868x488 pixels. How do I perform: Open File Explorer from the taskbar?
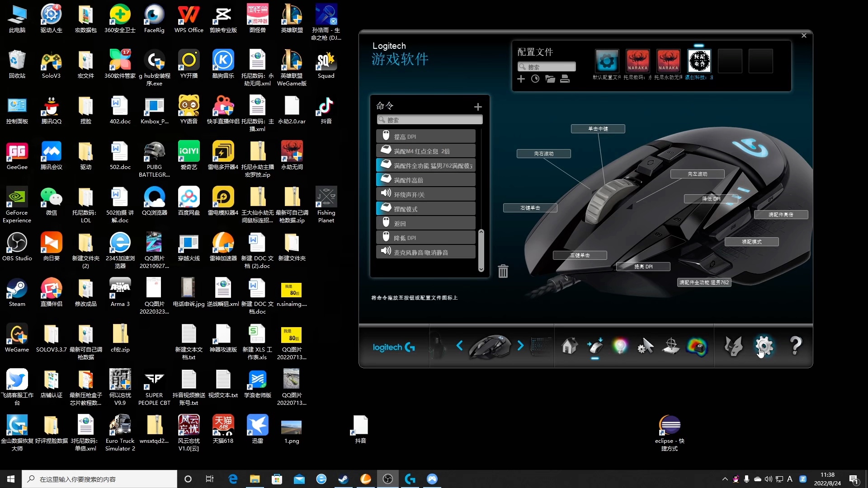tap(255, 479)
